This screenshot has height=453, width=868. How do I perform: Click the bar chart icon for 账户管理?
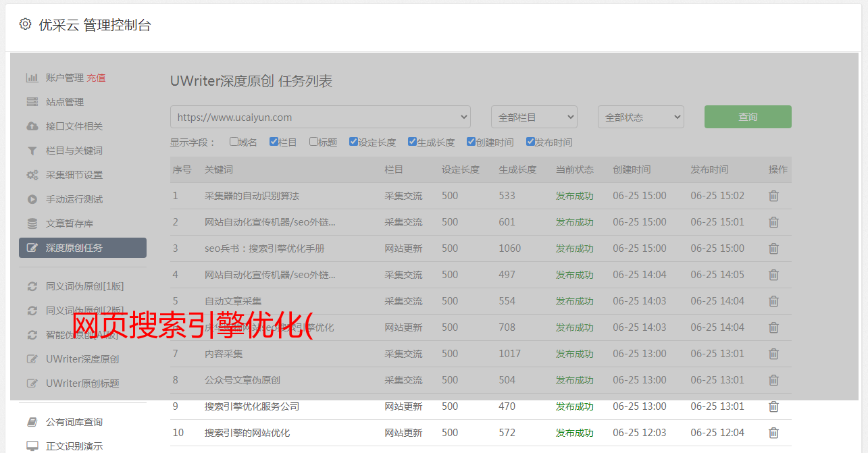[x=32, y=78]
